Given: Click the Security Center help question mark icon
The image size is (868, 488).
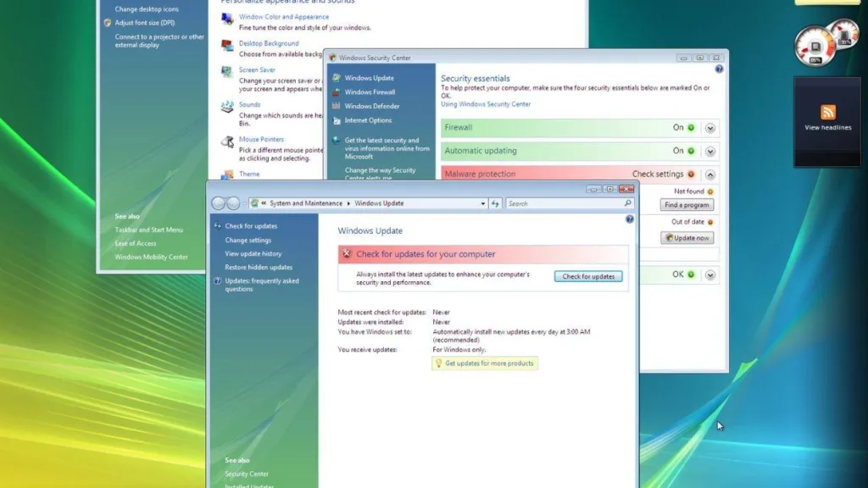Looking at the screenshot, I should [x=719, y=69].
